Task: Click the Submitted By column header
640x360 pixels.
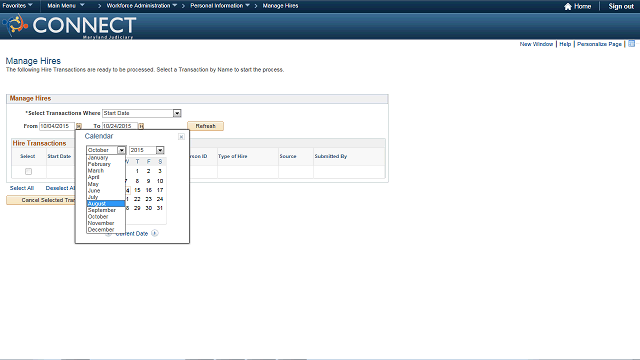Action: point(331,156)
